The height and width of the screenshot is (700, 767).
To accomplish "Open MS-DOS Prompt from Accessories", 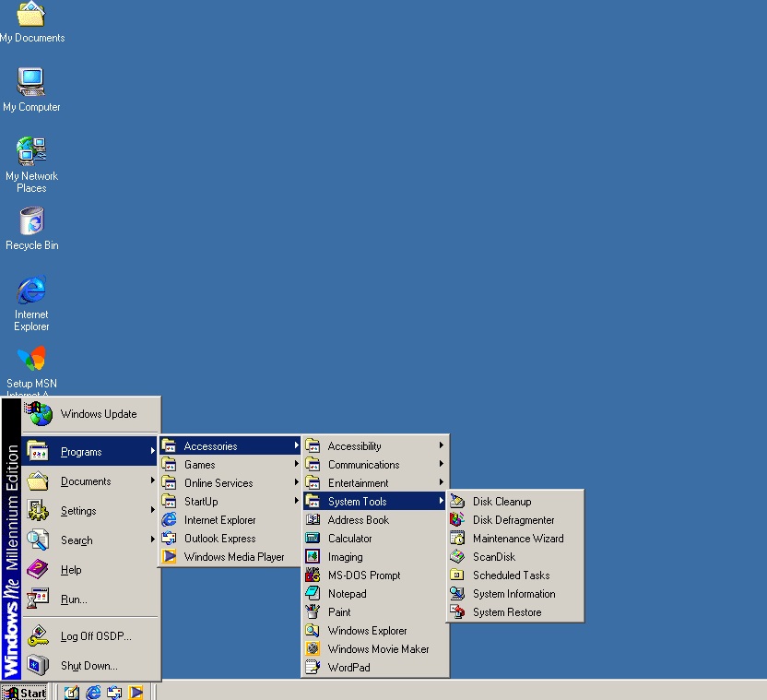I will pyautogui.click(x=363, y=575).
